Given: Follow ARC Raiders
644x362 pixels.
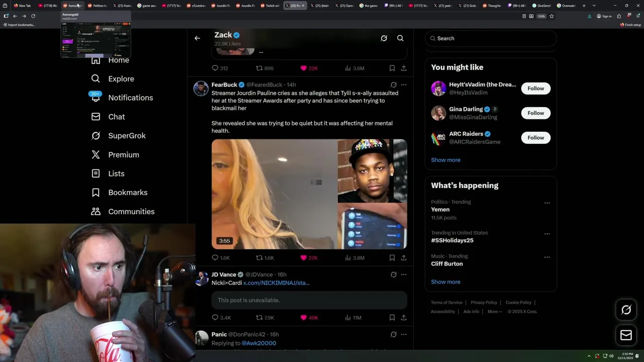Looking at the screenshot, I should tap(536, 138).
